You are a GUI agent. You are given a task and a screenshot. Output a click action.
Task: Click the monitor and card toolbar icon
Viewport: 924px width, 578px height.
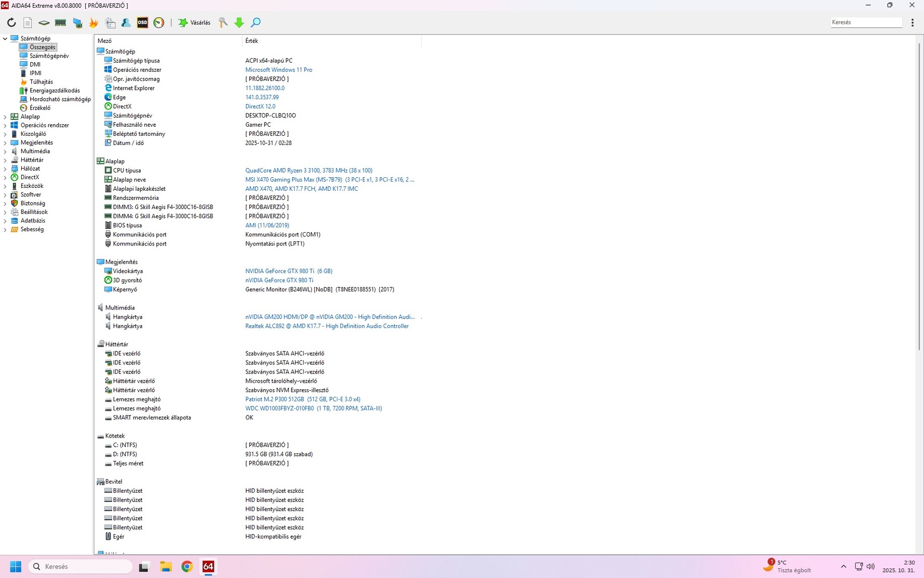click(77, 22)
